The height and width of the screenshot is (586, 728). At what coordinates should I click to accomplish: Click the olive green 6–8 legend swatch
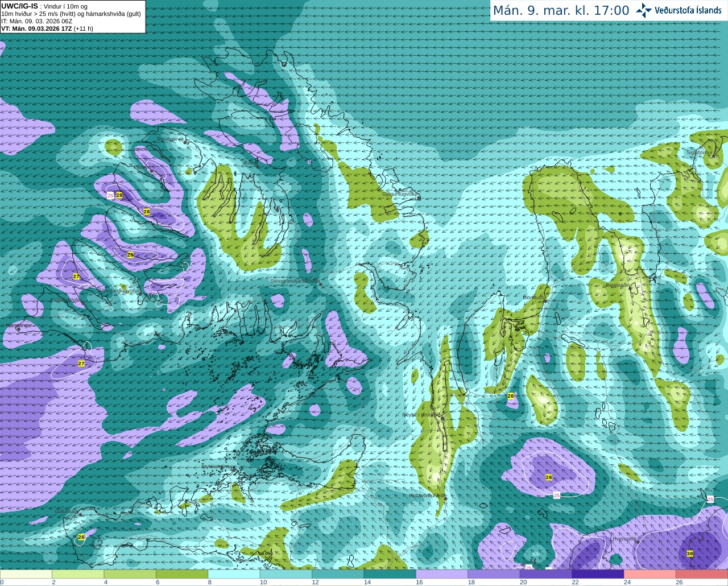[x=183, y=574]
